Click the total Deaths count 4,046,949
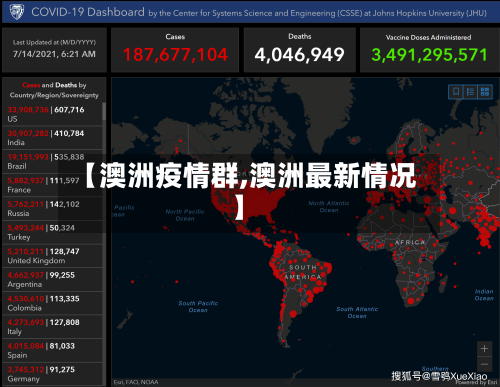This screenshot has width=500, height=387. point(299,55)
